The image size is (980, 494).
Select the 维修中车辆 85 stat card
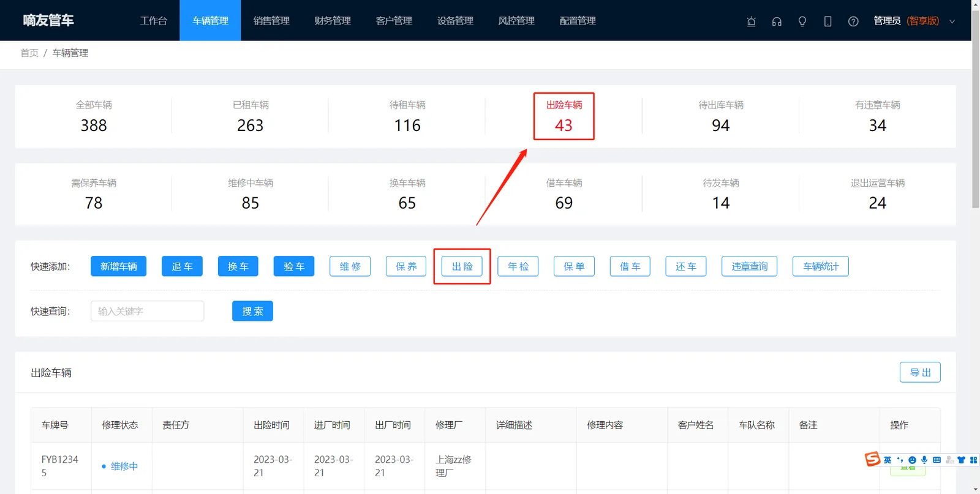point(251,194)
